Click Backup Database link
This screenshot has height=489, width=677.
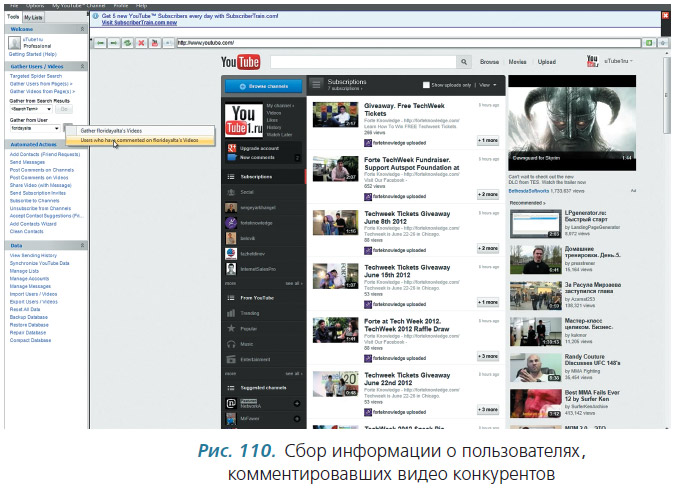coord(28,317)
